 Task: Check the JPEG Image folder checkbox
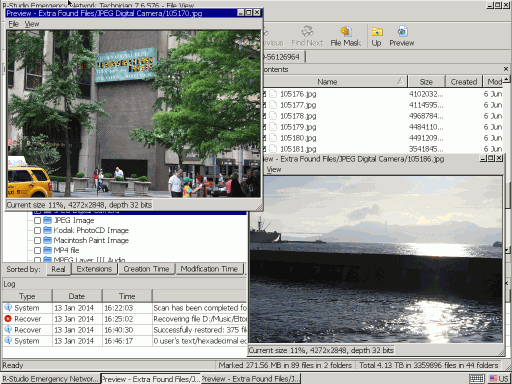coord(37,221)
